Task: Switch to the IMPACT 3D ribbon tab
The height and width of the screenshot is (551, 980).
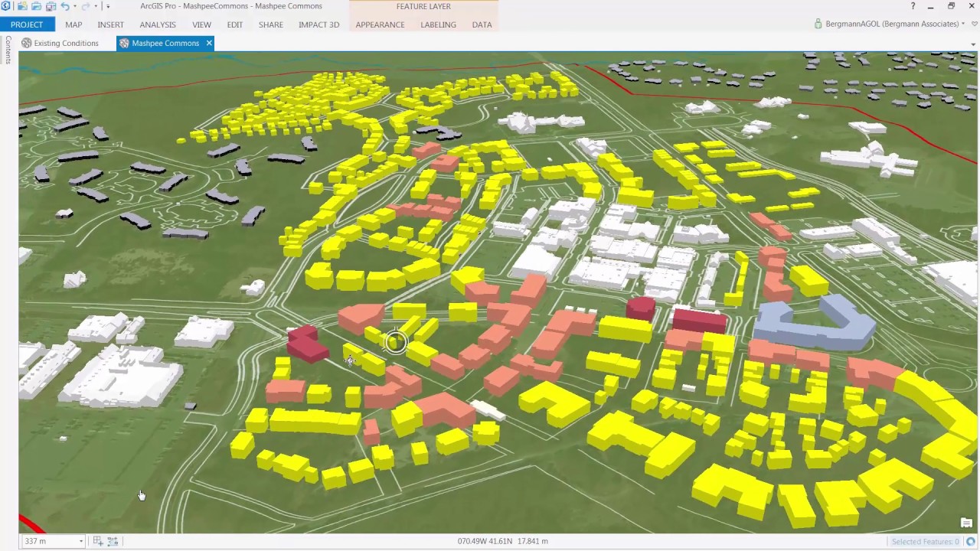Action: point(318,24)
